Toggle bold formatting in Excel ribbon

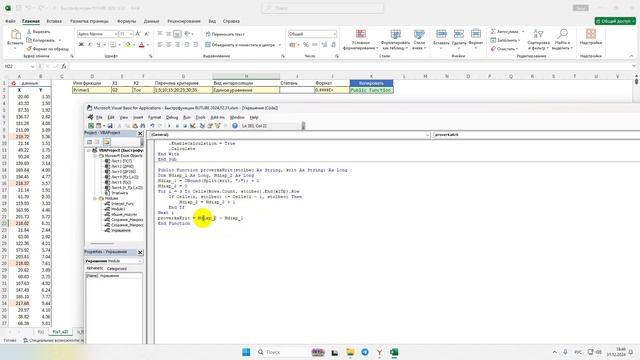81,44
